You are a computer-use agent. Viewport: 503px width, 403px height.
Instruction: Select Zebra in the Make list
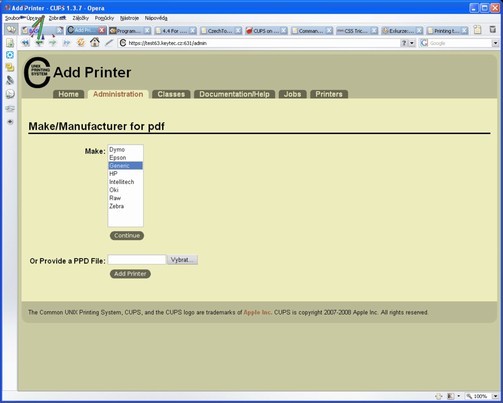click(x=125, y=206)
